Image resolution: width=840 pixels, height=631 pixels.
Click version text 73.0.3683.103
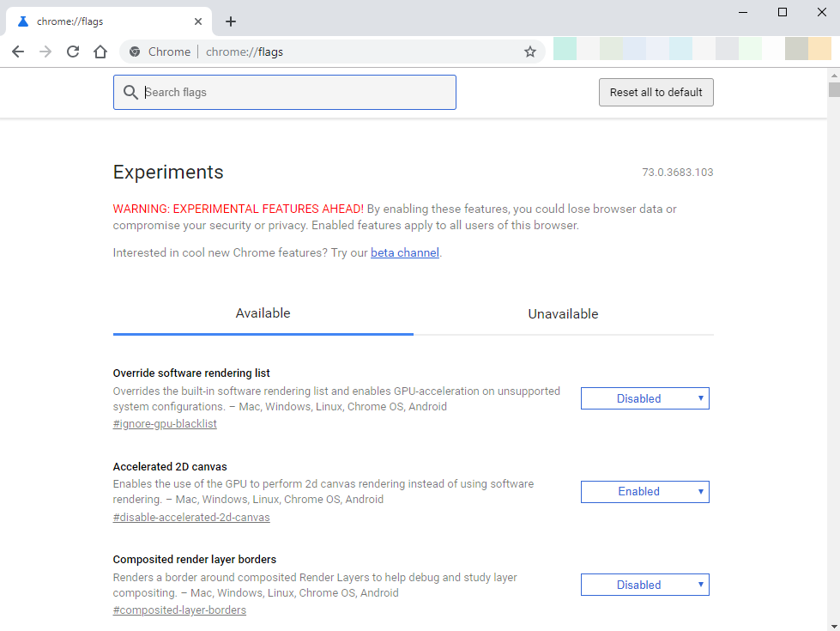pos(678,172)
